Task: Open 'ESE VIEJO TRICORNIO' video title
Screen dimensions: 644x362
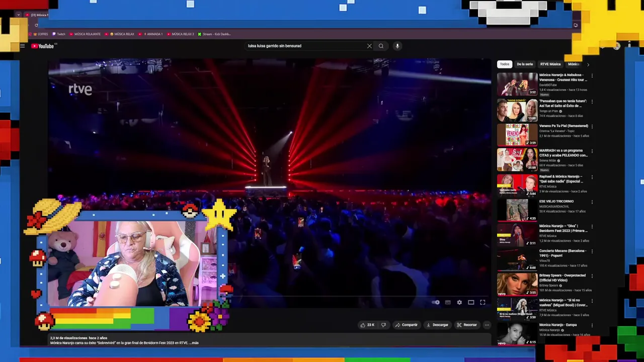Action: [x=556, y=201]
